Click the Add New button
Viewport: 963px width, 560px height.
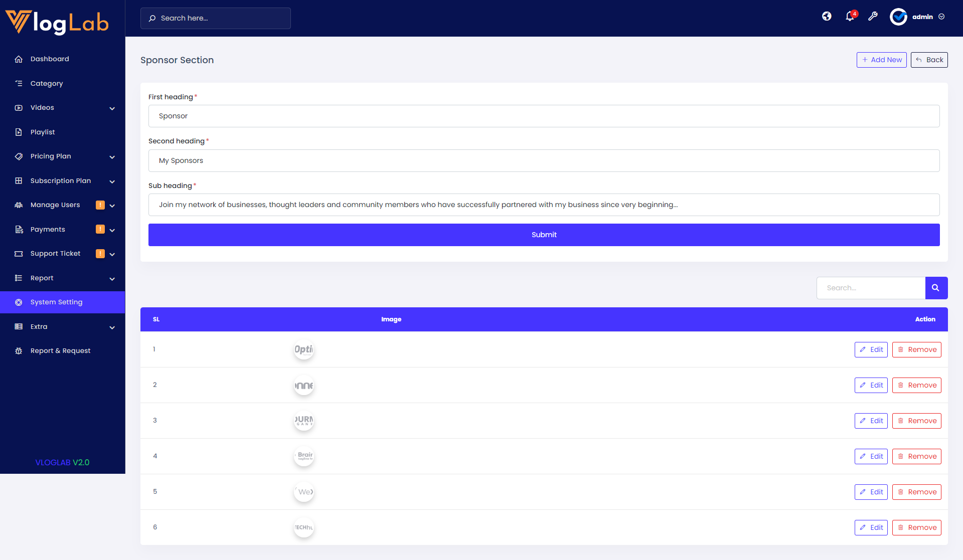881,60
